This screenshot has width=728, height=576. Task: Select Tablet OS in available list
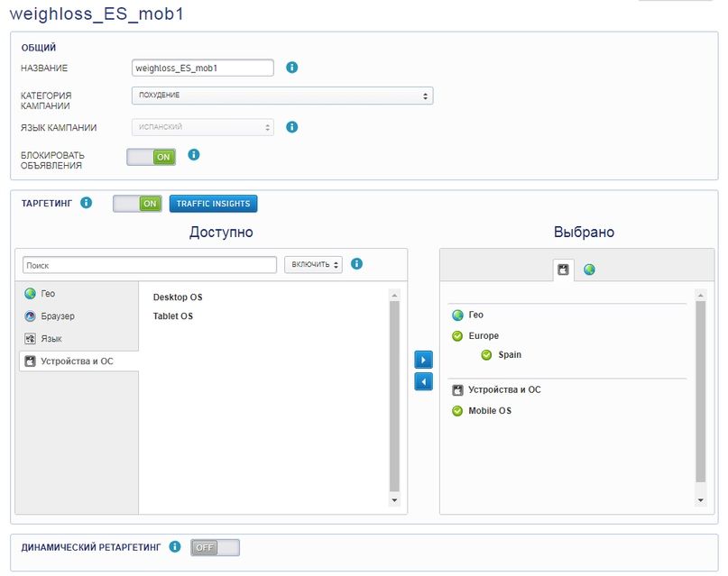pyautogui.click(x=172, y=316)
